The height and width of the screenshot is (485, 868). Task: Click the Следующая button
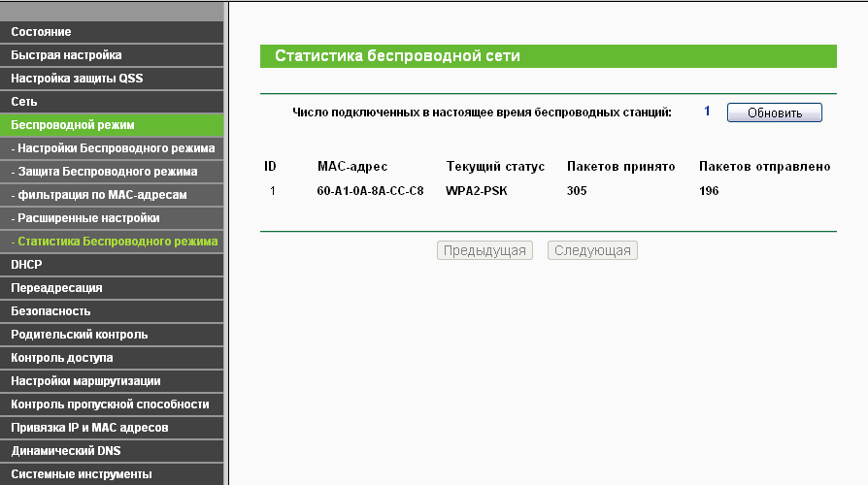[x=592, y=250]
